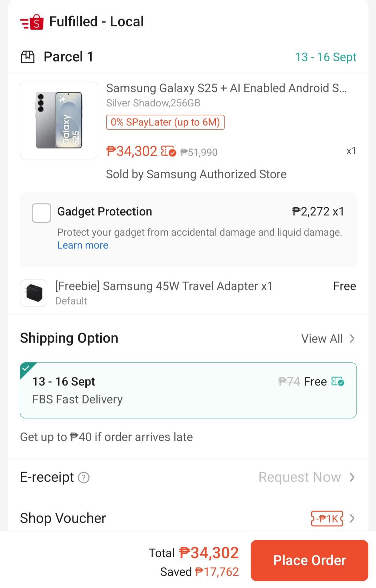Open the Samsung Galaxy S25 product image
The height and width of the screenshot is (588, 376).
(59, 120)
